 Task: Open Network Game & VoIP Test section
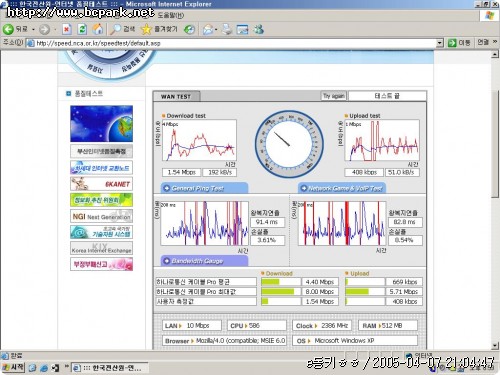tap(342, 188)
